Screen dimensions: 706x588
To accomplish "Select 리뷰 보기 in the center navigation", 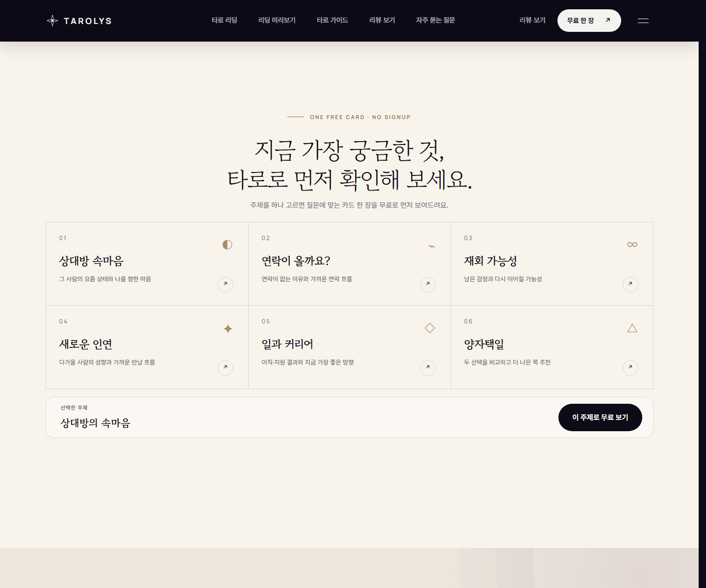I will click(382, 20).
